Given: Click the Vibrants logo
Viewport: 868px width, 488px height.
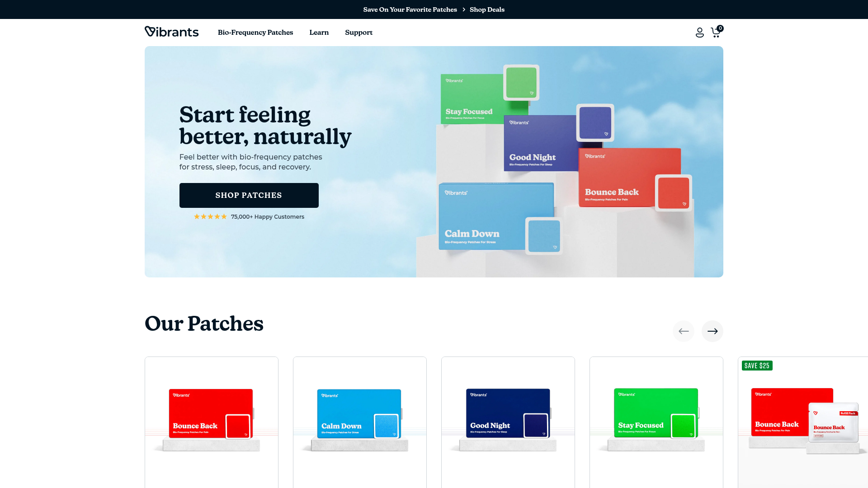Looking at the screenshot, I should coord(171,32).
